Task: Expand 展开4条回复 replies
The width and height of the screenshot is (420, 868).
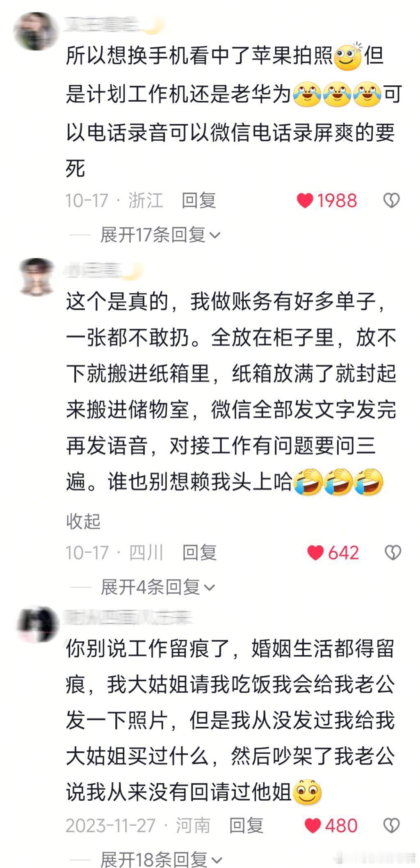Action: (x=158, y=587)
